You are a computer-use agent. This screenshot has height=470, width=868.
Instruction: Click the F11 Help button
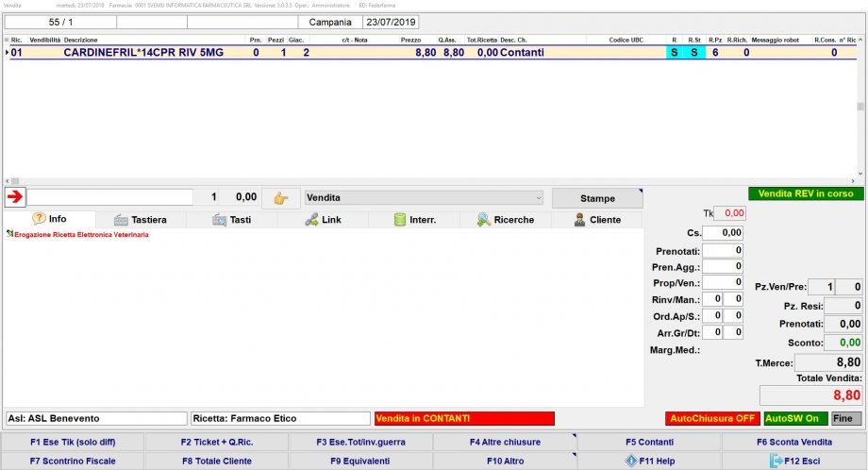pyautogui.click(x=649, y=461)
